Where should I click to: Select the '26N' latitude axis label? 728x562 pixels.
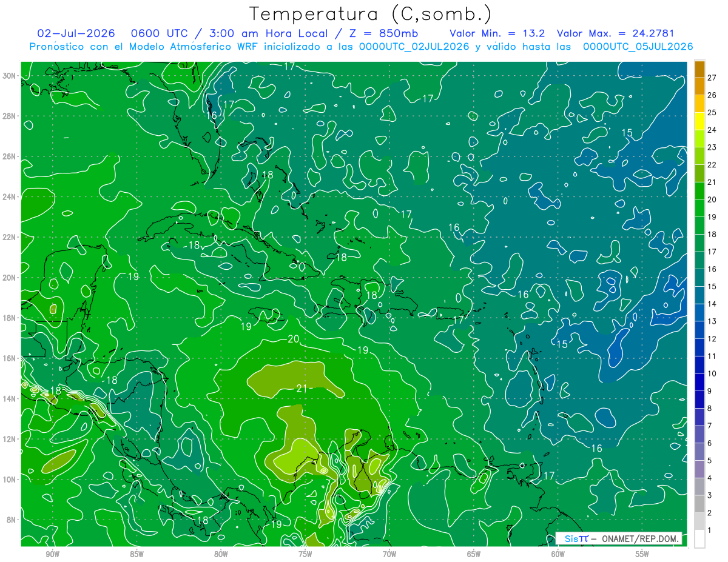9,156
